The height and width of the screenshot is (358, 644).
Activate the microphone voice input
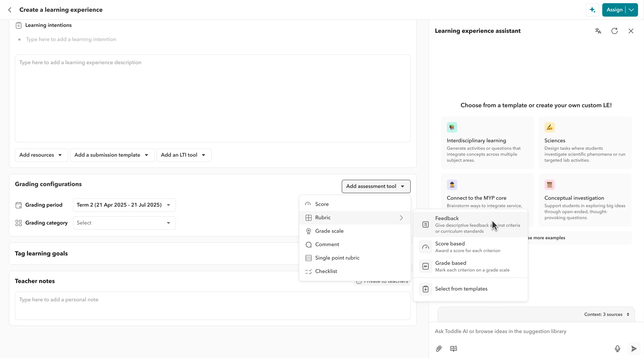click(x=617, y=349)
